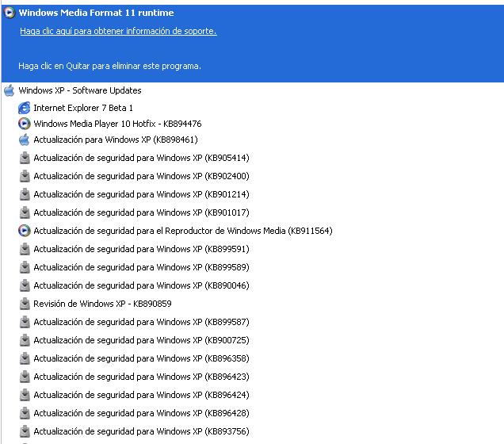Select security update KB902400 row
504x444 pixels.
141,176
